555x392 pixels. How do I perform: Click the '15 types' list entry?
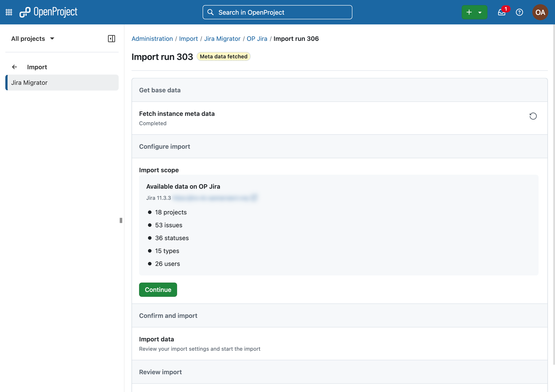click(167, 251)
